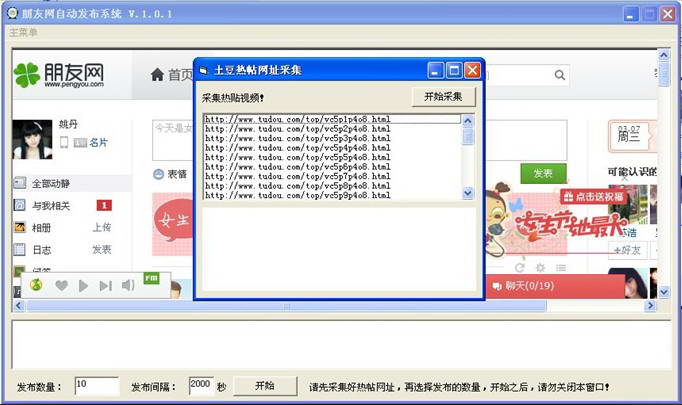Open 日志 in the sidebar
This screenshot has height=405, width=682.
point(42,250)
